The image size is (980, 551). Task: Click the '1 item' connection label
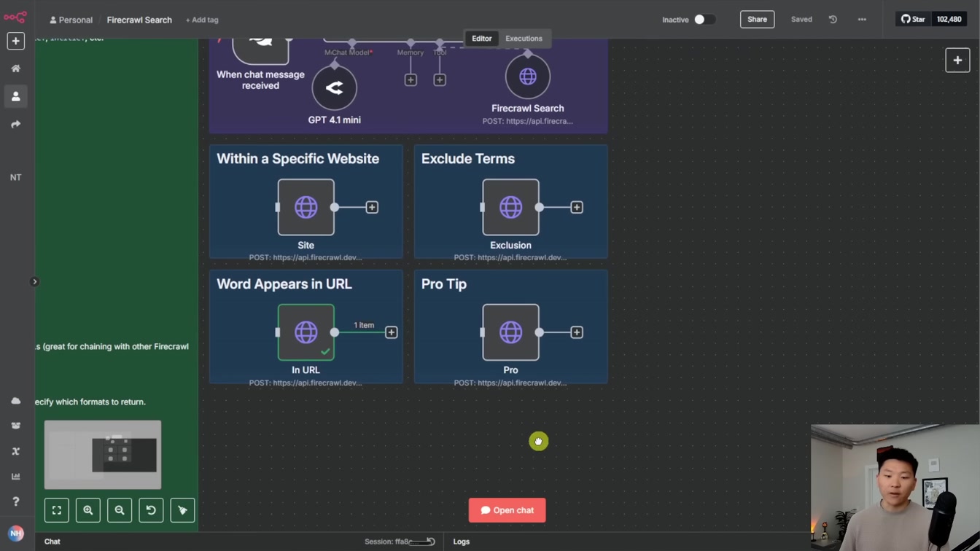[x=364, y=325]
